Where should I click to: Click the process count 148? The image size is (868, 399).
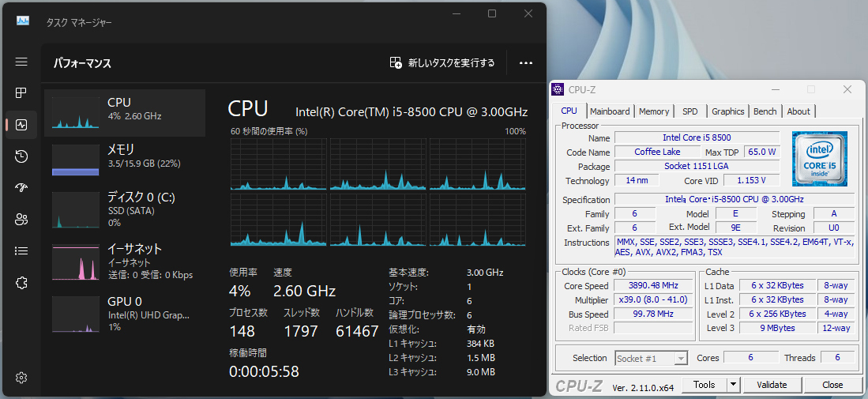[242, 332]
